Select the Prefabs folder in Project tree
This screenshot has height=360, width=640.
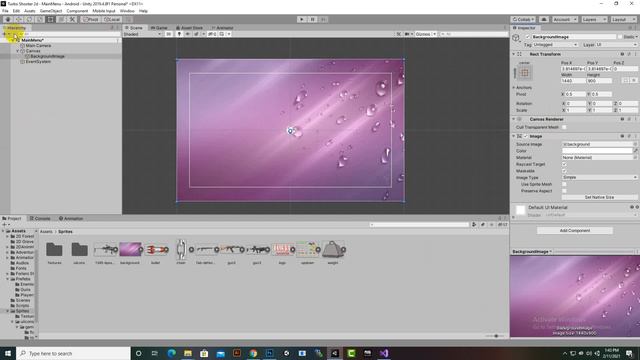coord(23,279)
